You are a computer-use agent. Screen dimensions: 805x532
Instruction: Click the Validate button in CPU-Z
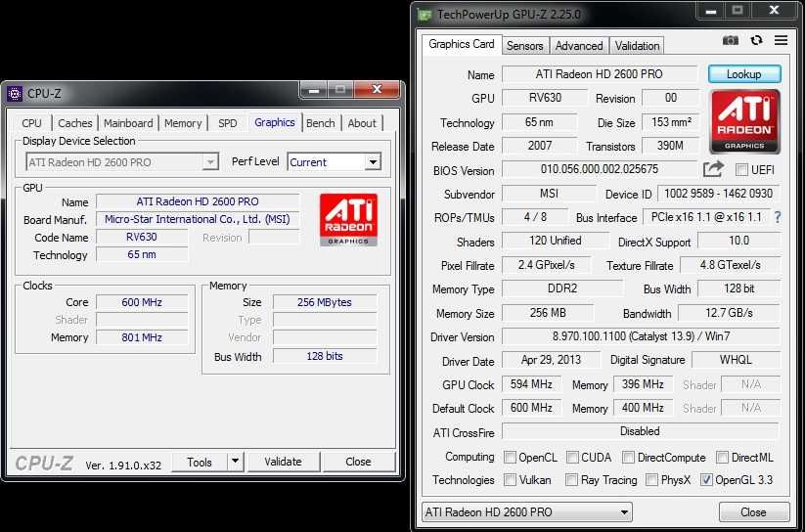tap(283, 462)
